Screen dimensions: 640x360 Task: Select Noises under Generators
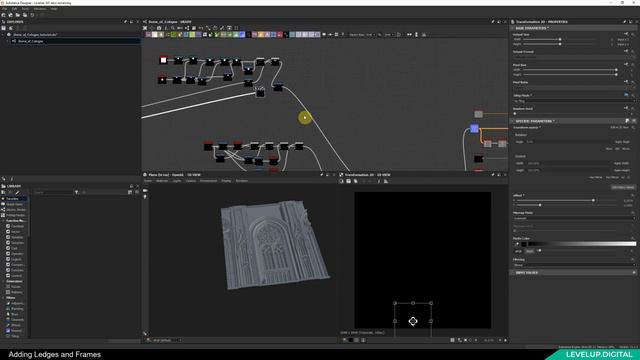pyautogui.click(x=16, y=287)
